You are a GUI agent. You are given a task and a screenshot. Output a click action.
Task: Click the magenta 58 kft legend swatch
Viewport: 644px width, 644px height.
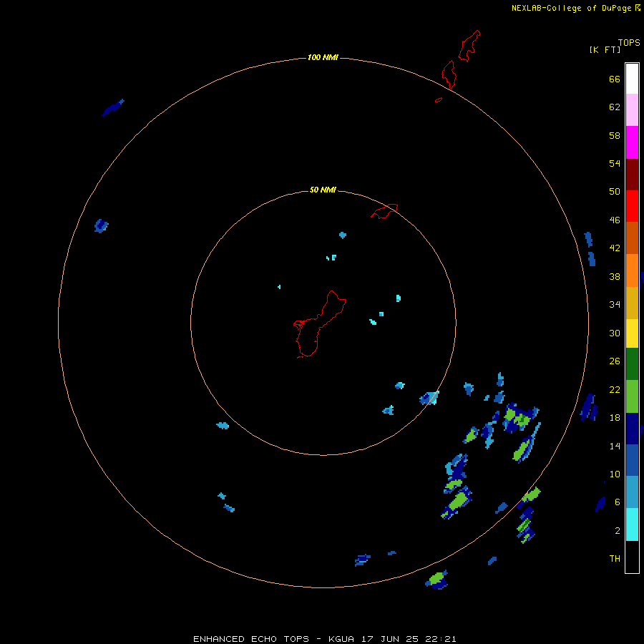point(632,142)
